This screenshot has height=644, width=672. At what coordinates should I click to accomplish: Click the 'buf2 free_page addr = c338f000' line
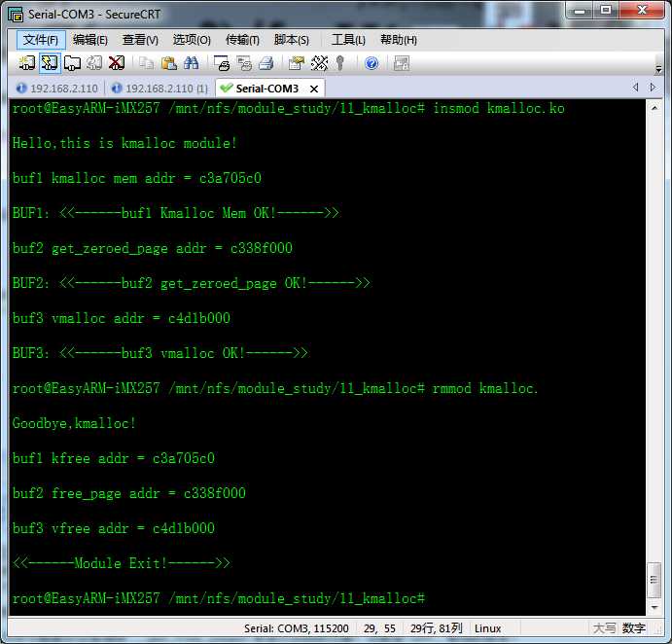point(129,493)
